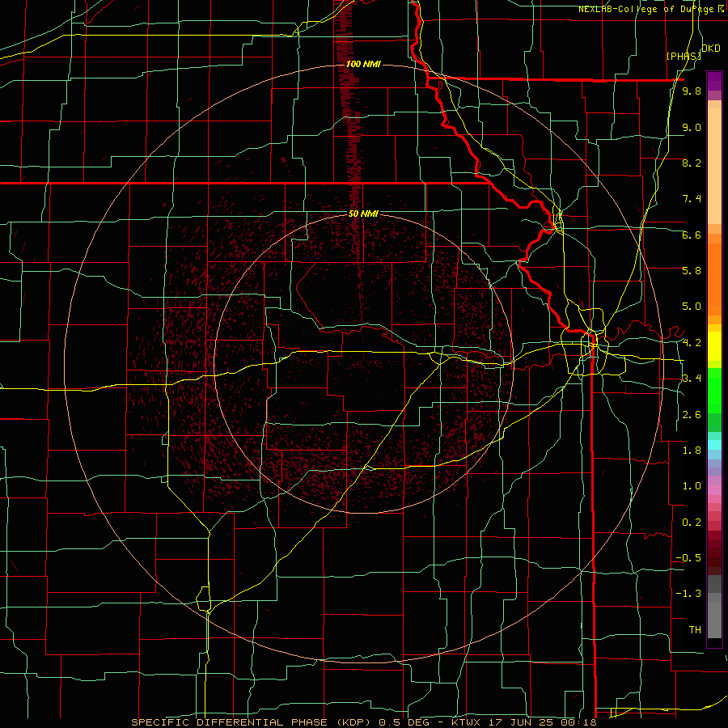The image size is (728, 728).
Task: Click the 1.8 value on the color scale
Action: (x=692, y=451)
